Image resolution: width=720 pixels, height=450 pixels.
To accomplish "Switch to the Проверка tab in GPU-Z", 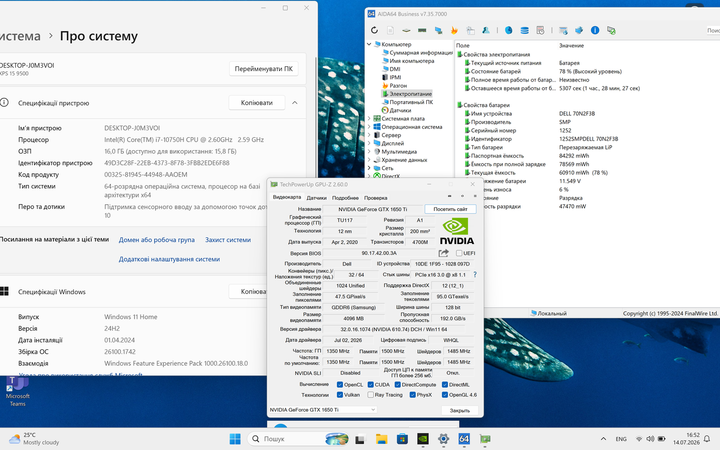I will coord(376,198).
